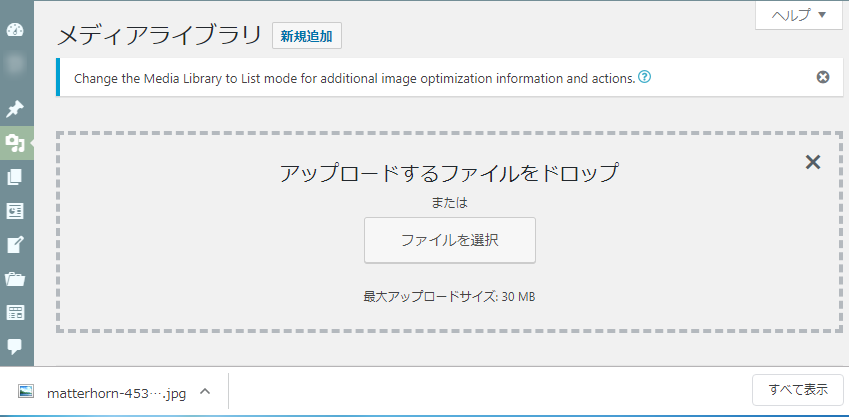Expand the ヘルプ help dropdown
Screen dimensions: 849x417
799,15
